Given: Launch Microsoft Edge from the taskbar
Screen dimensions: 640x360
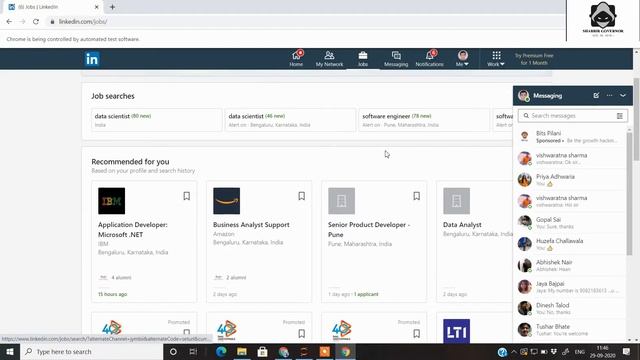Looking at the screenshot, I should [221, 351].
